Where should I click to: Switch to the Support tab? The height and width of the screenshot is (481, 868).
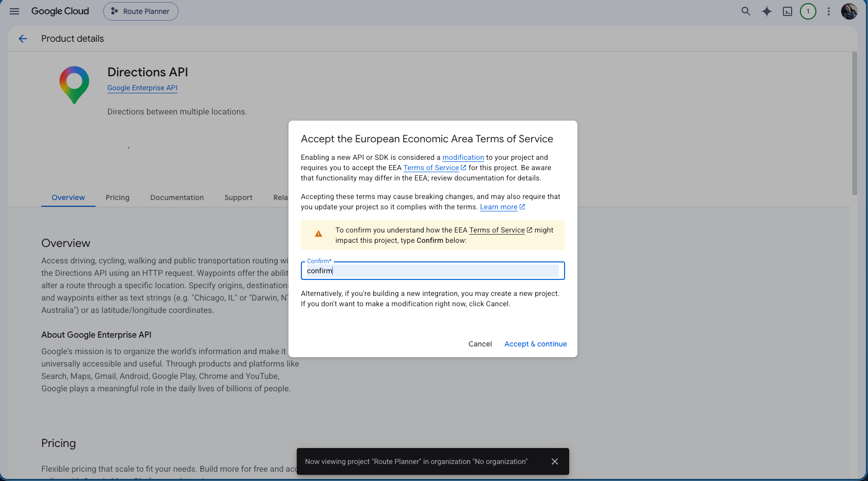pos(238,197)
